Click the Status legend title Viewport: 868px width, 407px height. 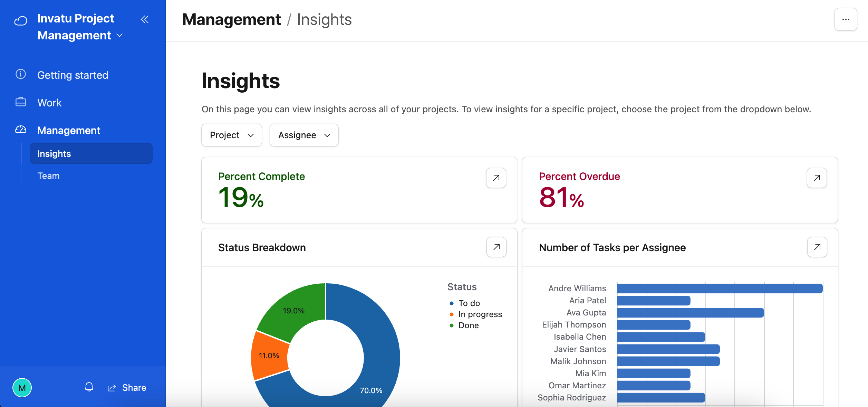[462, 287]
